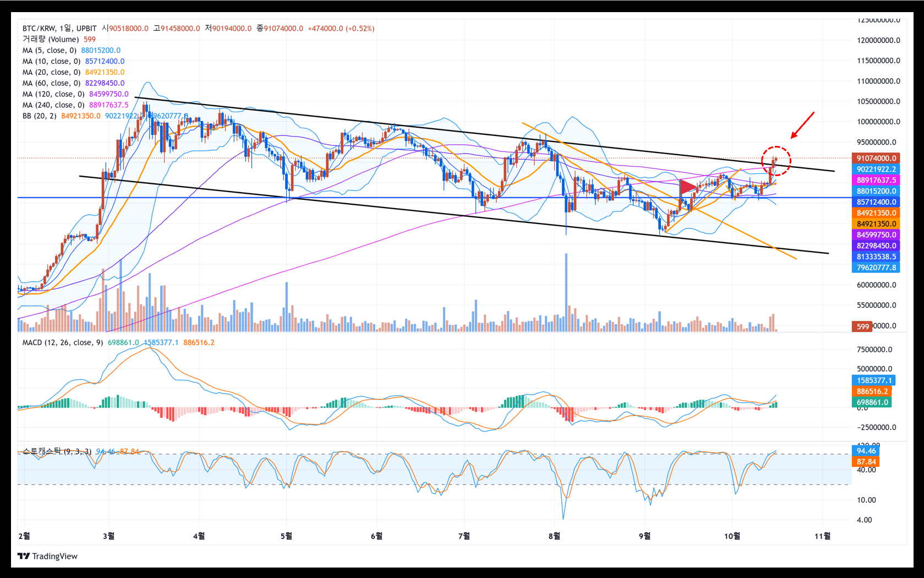924x578 pixels.
Task: Click the red 599 volume axis label
Action: click(862, 326)
